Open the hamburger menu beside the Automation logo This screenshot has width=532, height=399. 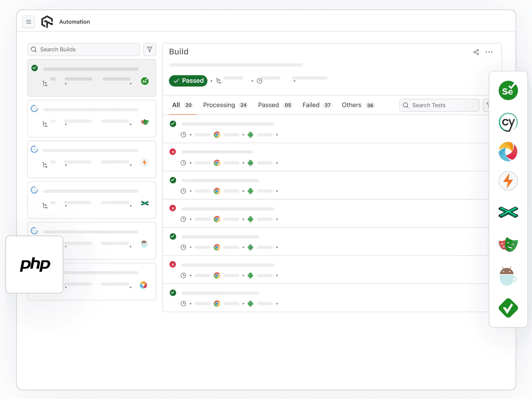coord(29,22)
